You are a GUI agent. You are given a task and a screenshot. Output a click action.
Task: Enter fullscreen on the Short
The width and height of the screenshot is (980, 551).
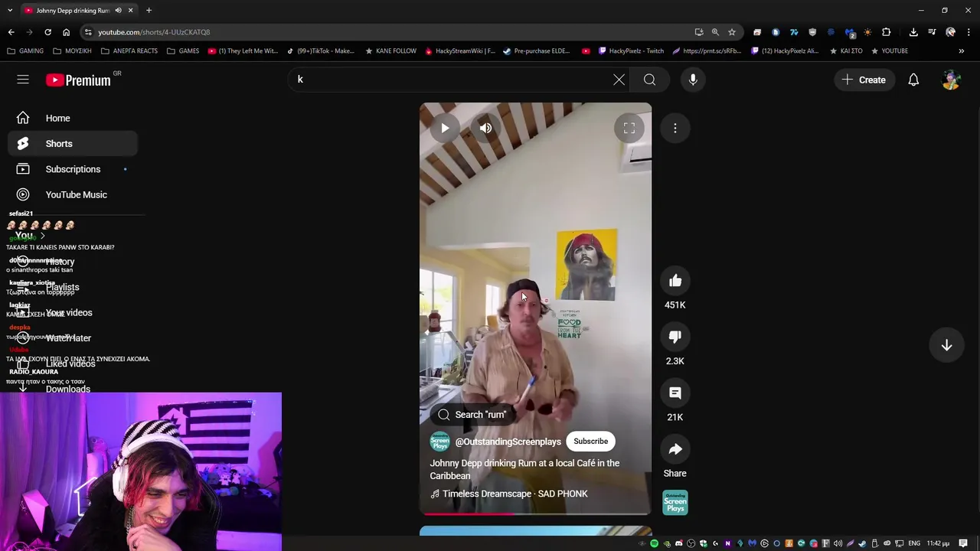pyautogui.click(x=629, y=128)
